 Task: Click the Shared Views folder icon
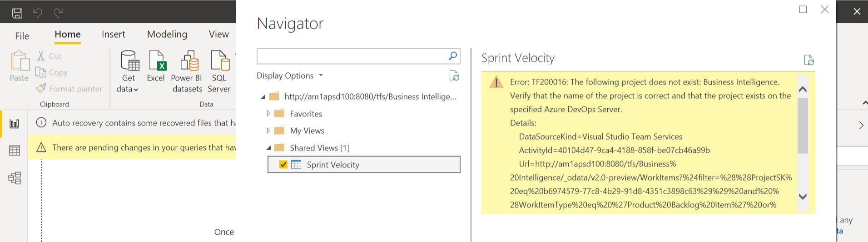click(279, 147)
